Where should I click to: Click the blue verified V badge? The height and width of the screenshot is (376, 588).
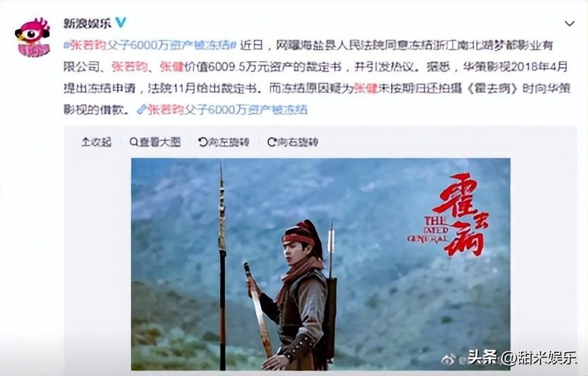coord(121,22)
